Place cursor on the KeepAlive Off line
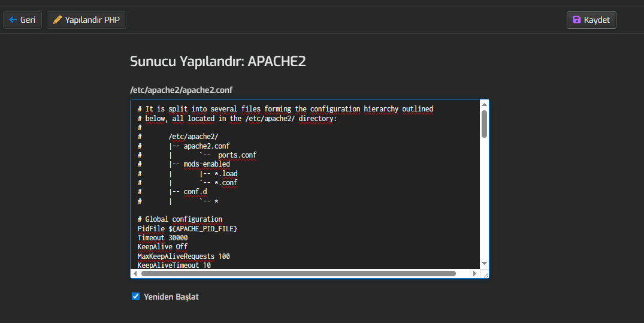 (x=162, y=247)
